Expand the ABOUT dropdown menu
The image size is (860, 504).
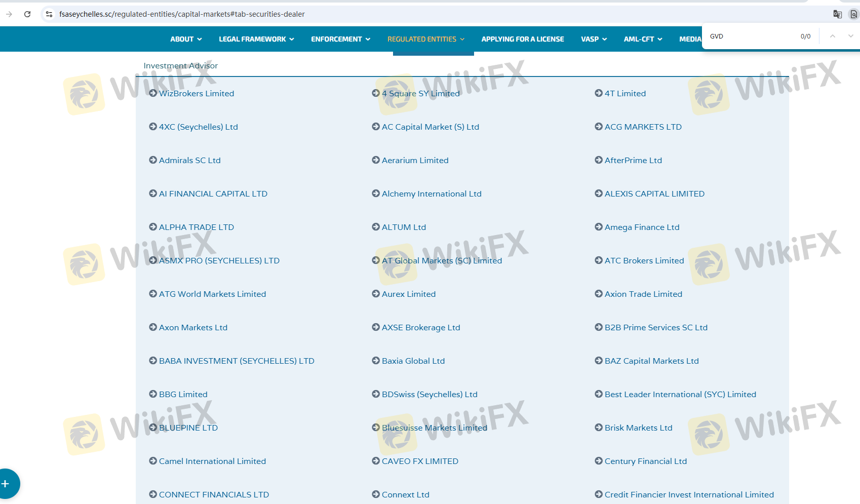tap(186, 39)
